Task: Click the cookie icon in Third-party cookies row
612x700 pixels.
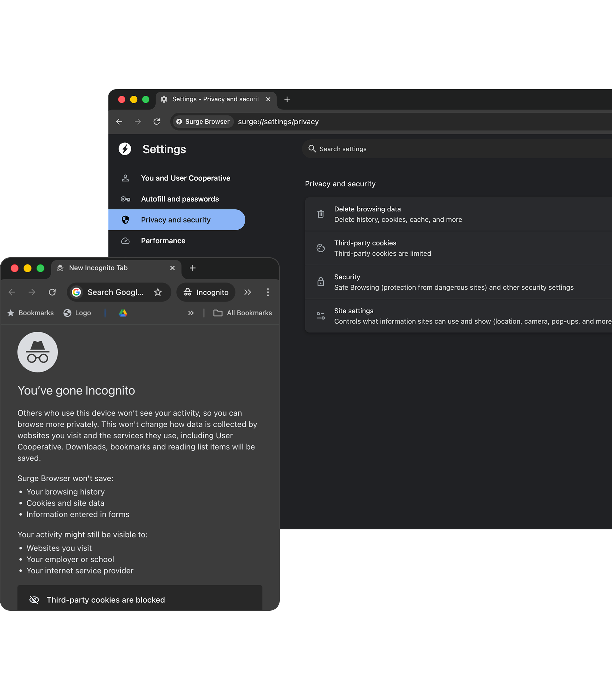Action: pos(321,248)
